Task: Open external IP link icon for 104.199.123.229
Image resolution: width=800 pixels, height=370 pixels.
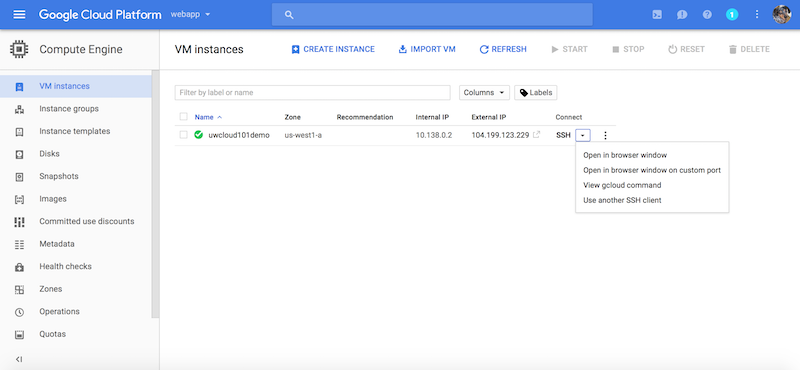Action: pos(536,135)
